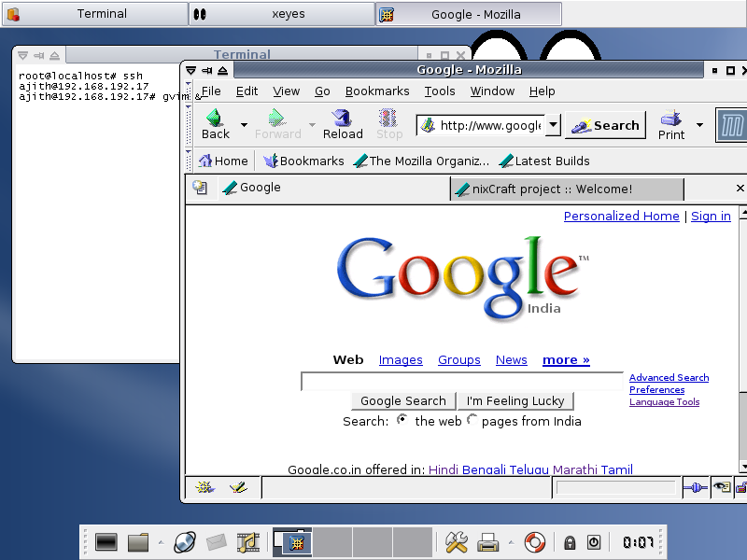Open the multimedia music icon in the panel
Screen dimensions: 747x560
(248, 542)
